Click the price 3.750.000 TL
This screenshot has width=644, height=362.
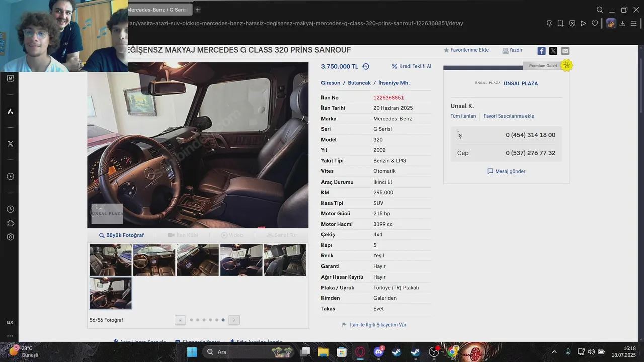coord(340,66)
